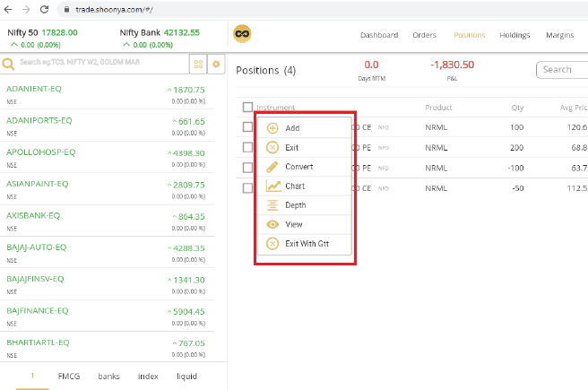The height and width of the screenshot is (390, 588).
Task: Open the Margins navigation link
Action: [560, 35]
